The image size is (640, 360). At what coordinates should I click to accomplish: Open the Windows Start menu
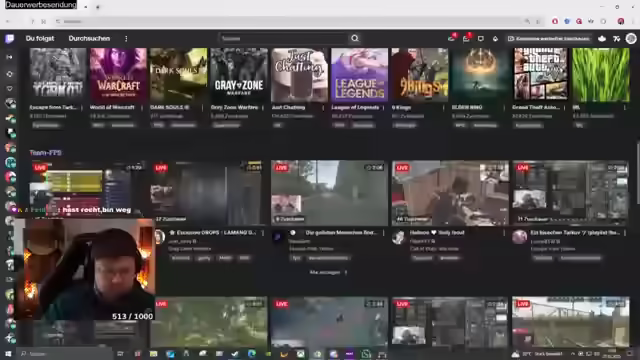[8, 354]
